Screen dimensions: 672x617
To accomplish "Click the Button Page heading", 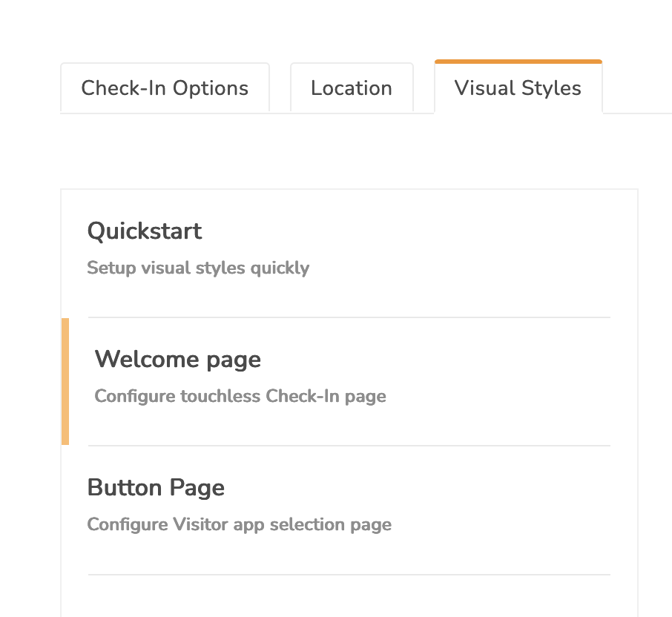I will [156, 488].
